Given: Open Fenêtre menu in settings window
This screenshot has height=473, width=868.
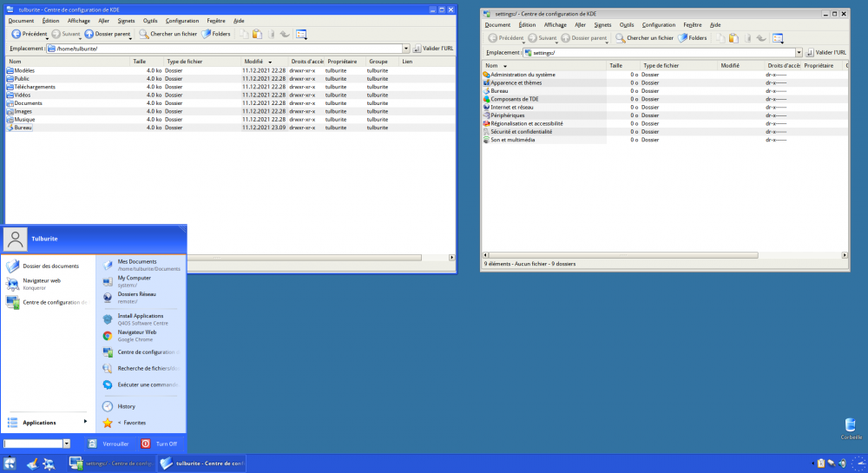Looking at the screenshot, I should 693,24.
